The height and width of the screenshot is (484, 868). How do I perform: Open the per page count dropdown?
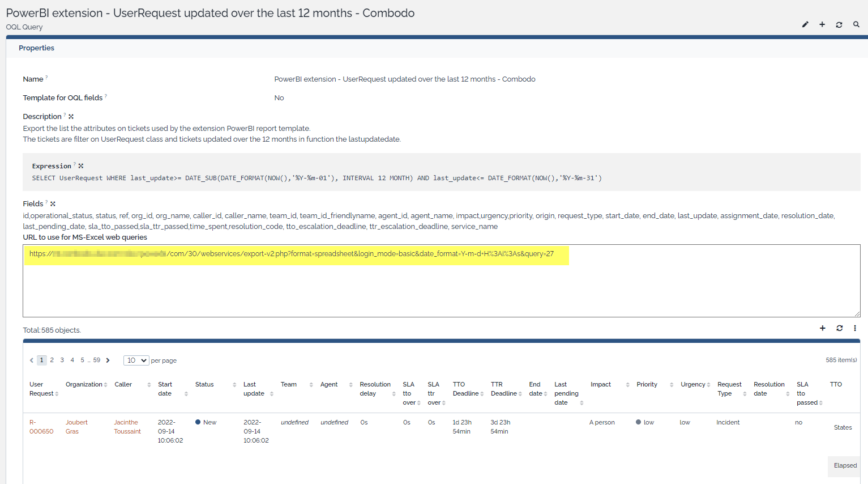pyautogui.click(x=136, y=360)
